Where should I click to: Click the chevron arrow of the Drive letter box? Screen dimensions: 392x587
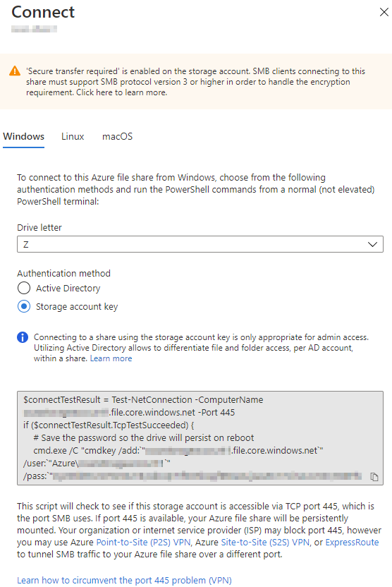372,244
